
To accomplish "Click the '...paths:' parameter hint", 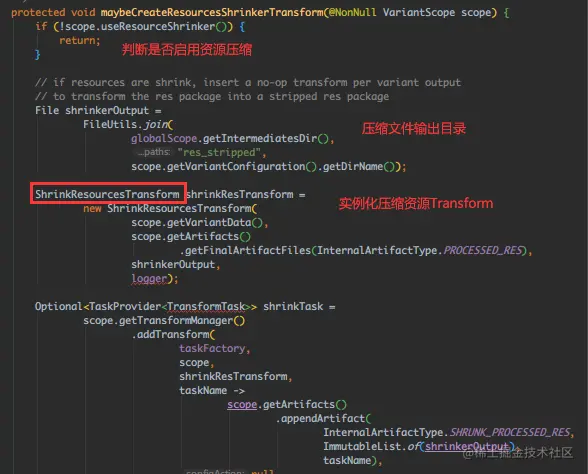I will click(154, 152).
